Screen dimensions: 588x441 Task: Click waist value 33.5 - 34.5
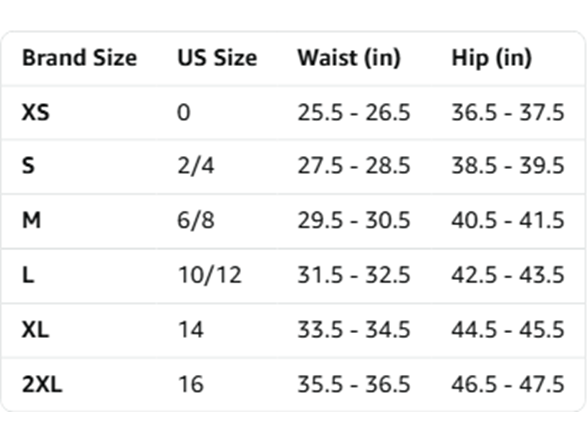tap(354, 330)
